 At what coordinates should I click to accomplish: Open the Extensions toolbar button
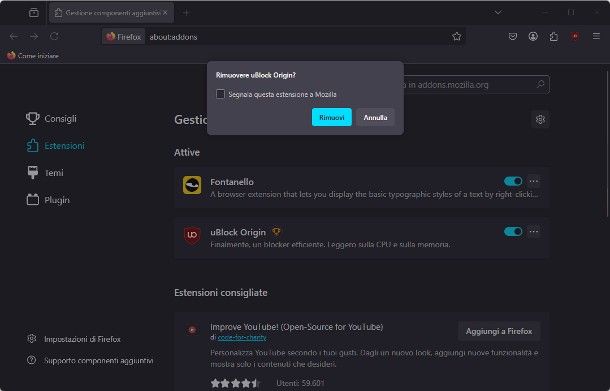pos(554,37)
